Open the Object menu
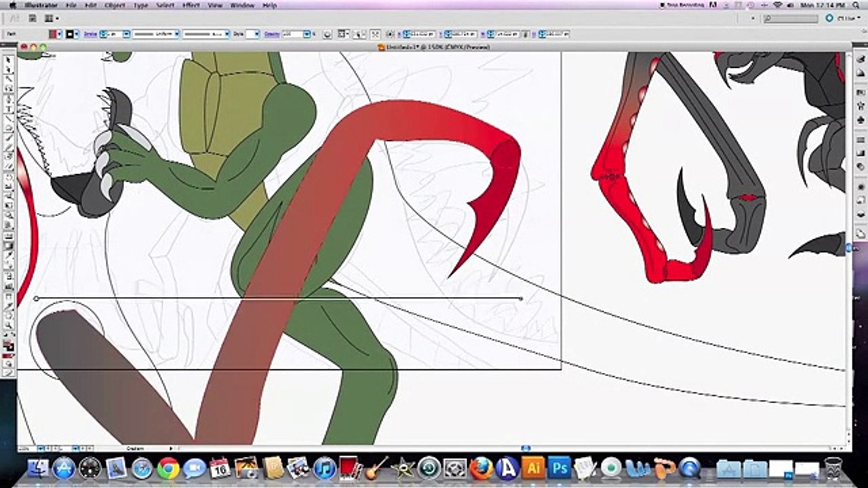This screenshot has width=868, height=488. [115, 5]
